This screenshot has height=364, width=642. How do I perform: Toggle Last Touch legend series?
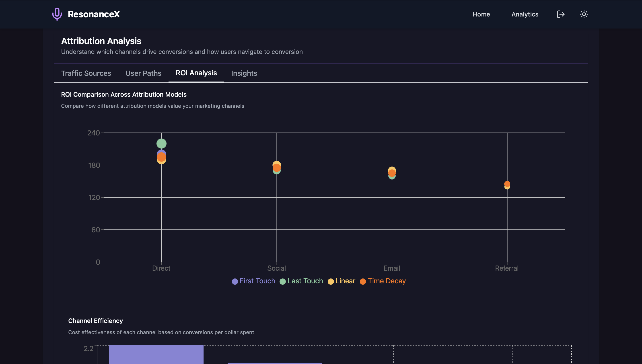(301, 281)
